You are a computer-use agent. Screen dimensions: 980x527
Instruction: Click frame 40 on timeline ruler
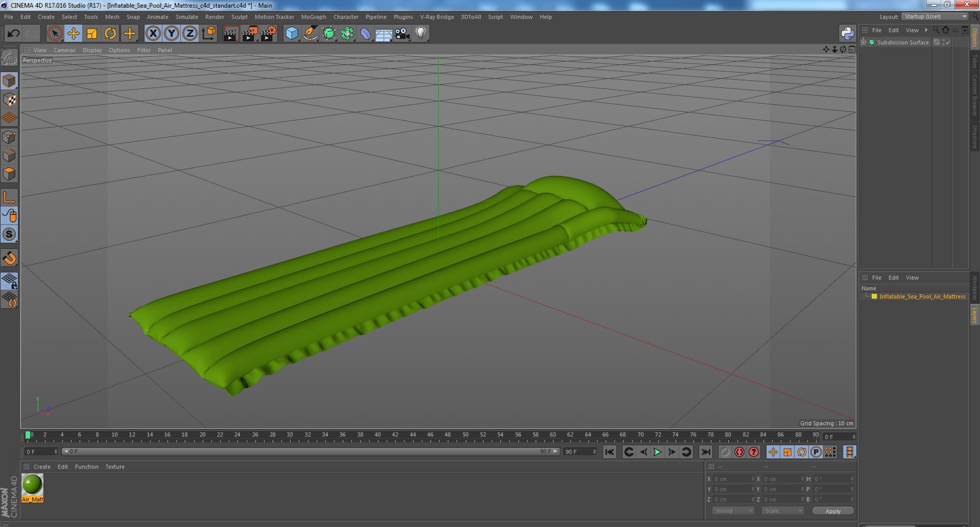tap(377, 435)
